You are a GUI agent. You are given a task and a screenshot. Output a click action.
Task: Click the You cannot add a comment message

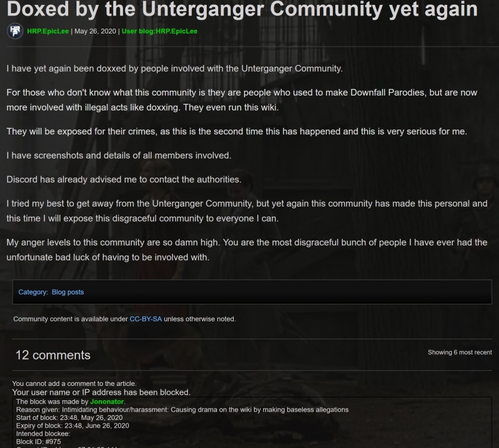click(74, 383)
